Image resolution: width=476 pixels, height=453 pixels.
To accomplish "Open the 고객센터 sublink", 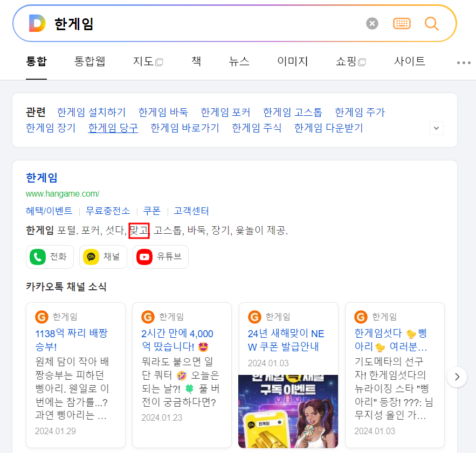I will [191, 211].
